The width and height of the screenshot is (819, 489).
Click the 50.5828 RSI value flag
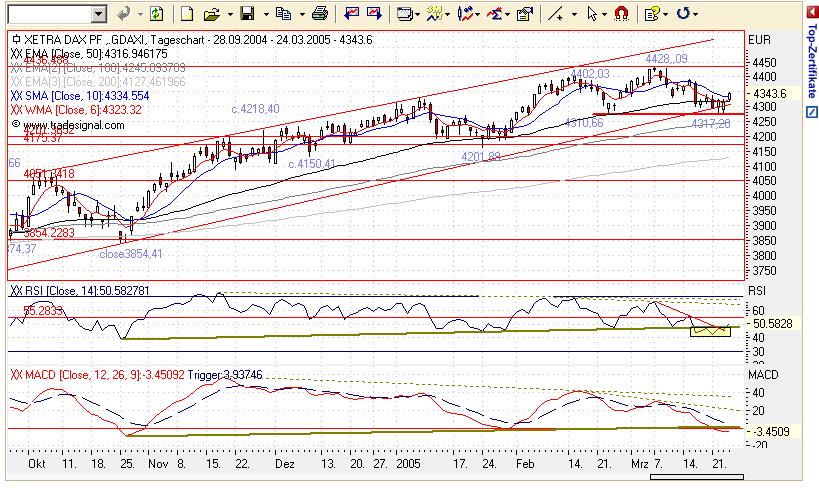(x=772, y=324)
